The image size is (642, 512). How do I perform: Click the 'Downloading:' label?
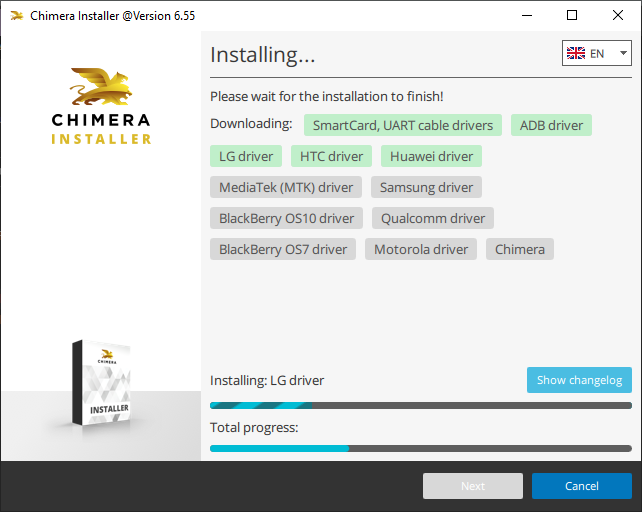click(x=251, y=124)
